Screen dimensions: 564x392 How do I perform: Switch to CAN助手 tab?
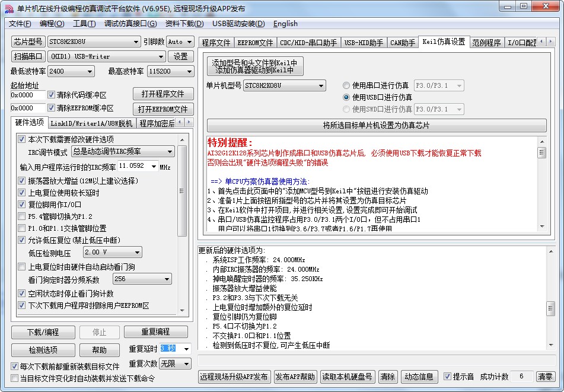tap(403, 43)
